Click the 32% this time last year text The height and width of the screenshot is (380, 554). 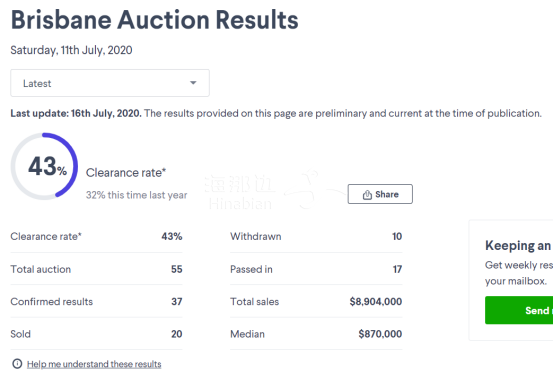[136, 195]
